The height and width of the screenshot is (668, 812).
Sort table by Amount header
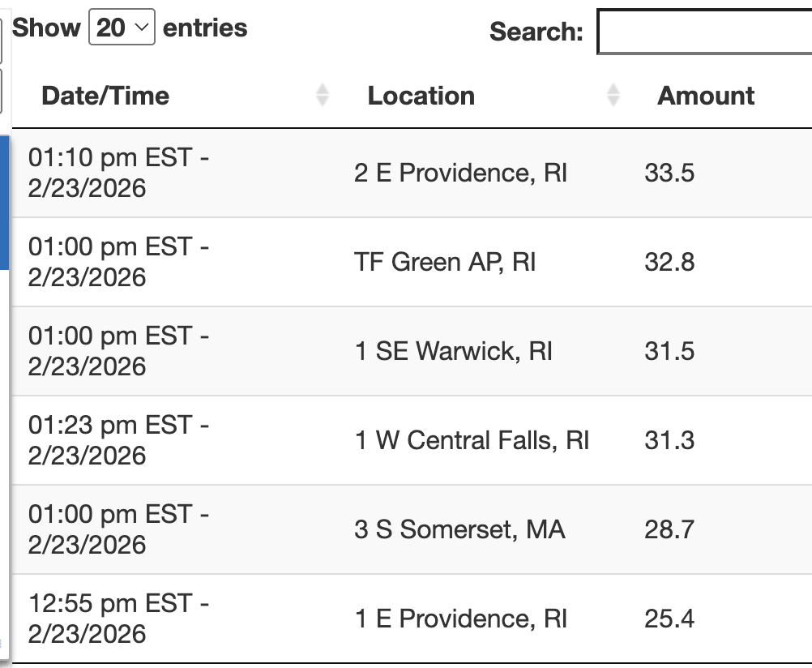pyautogui.click(x=706, y=96)
